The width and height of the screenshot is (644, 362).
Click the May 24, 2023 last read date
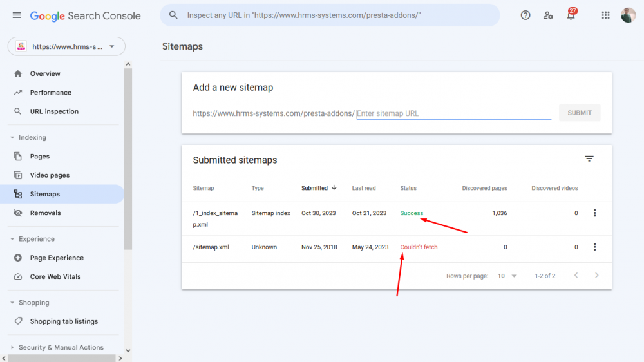370,247
